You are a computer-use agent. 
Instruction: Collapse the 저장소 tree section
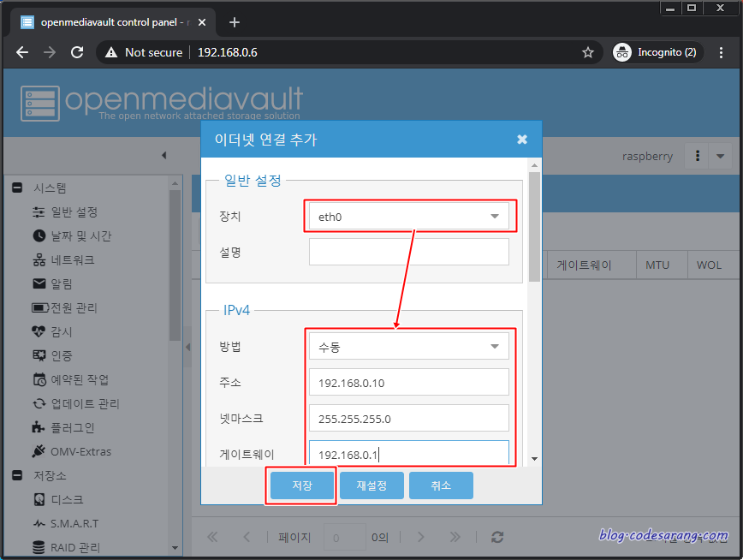tap(17, 475)
